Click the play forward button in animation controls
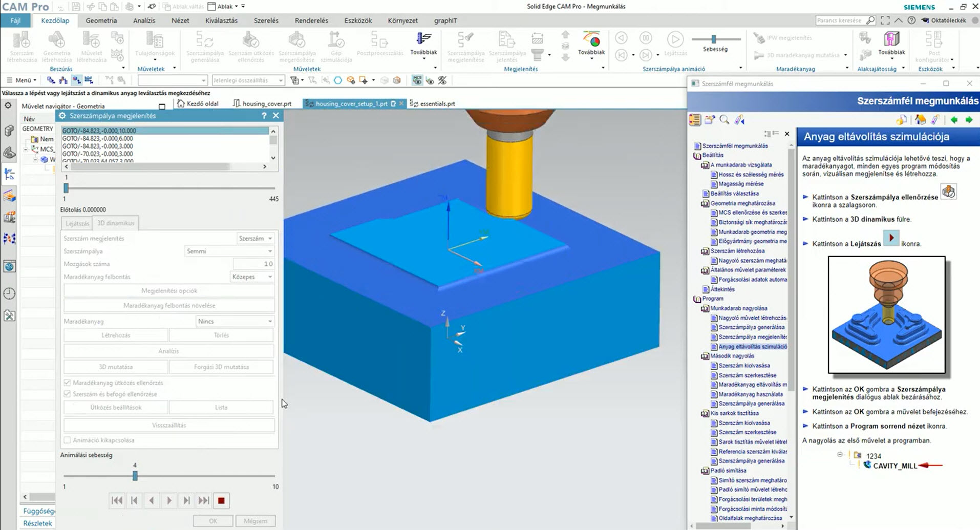Viewport: 980px width, 530px height. [169, 500]
